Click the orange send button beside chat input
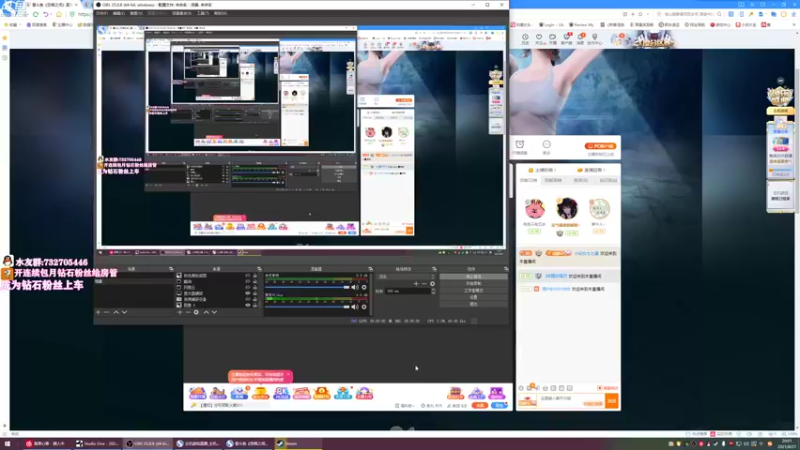The height and width of the screenshot is (450, 800). (x=612, y=401)
